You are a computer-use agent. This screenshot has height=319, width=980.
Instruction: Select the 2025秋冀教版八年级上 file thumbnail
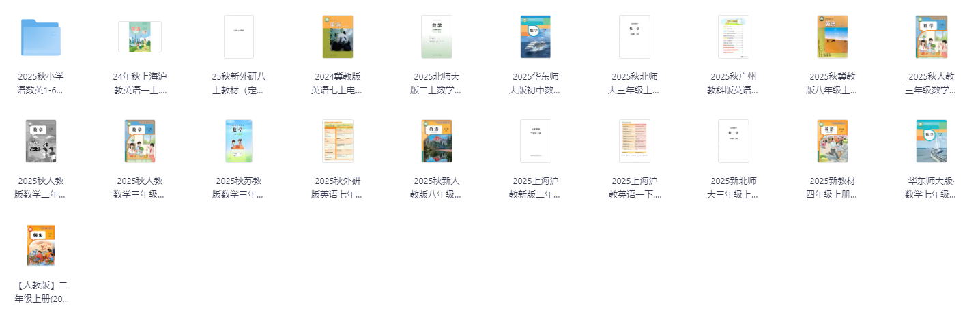(x=833, y=37)
